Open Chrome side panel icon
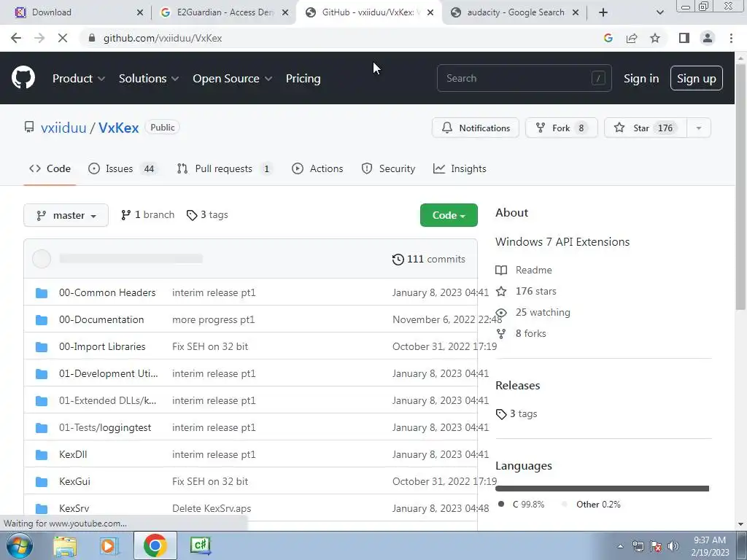The image size is (747, 560). tap(684, 38)
